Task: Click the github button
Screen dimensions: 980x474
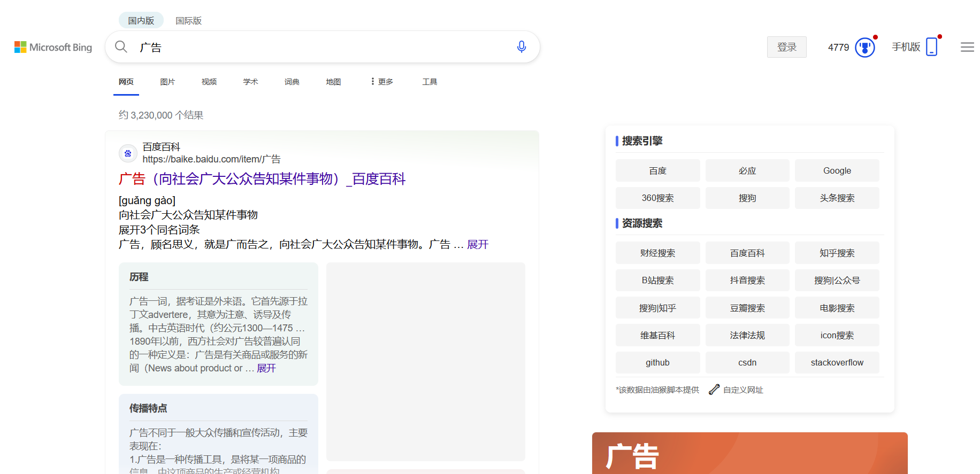Action: click(658, 362)
